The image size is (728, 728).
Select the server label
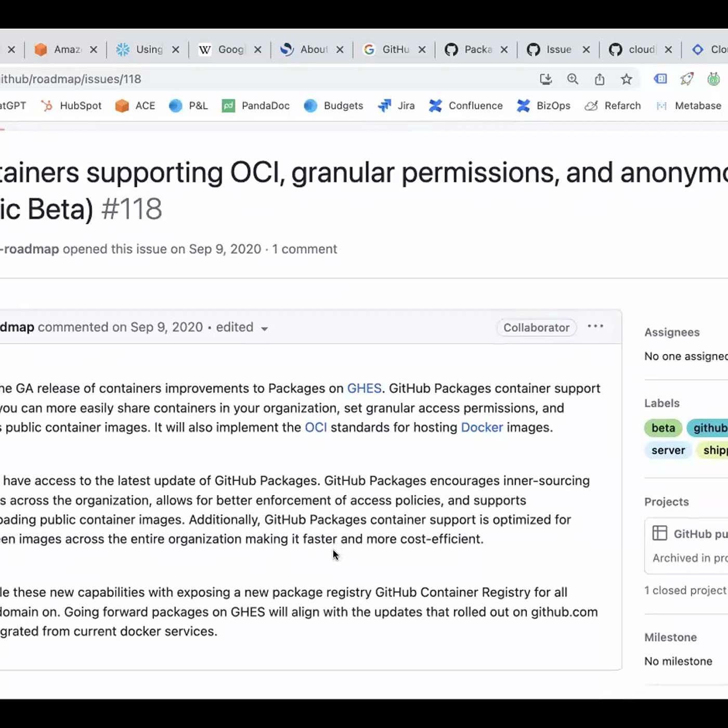pyautogui.click(x=668, y=450)
